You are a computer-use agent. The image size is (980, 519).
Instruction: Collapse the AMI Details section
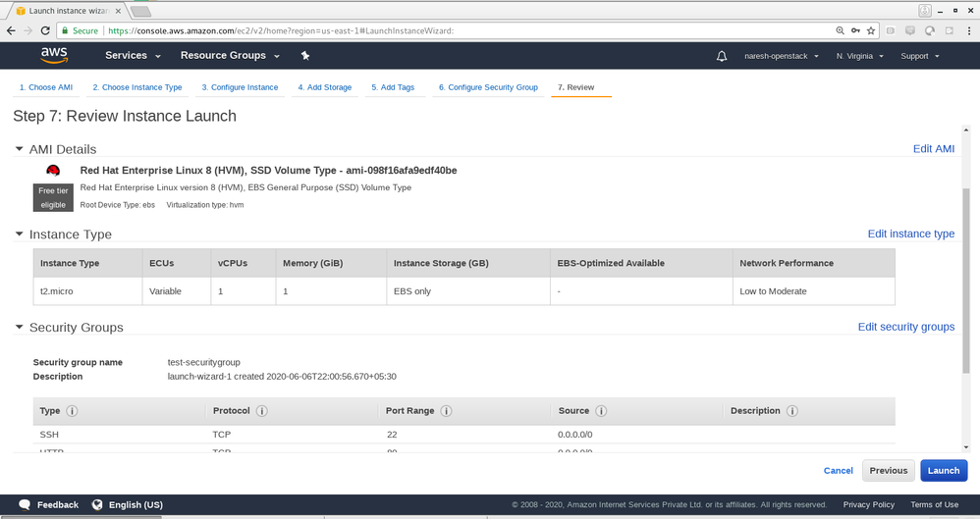pos(19,149)
